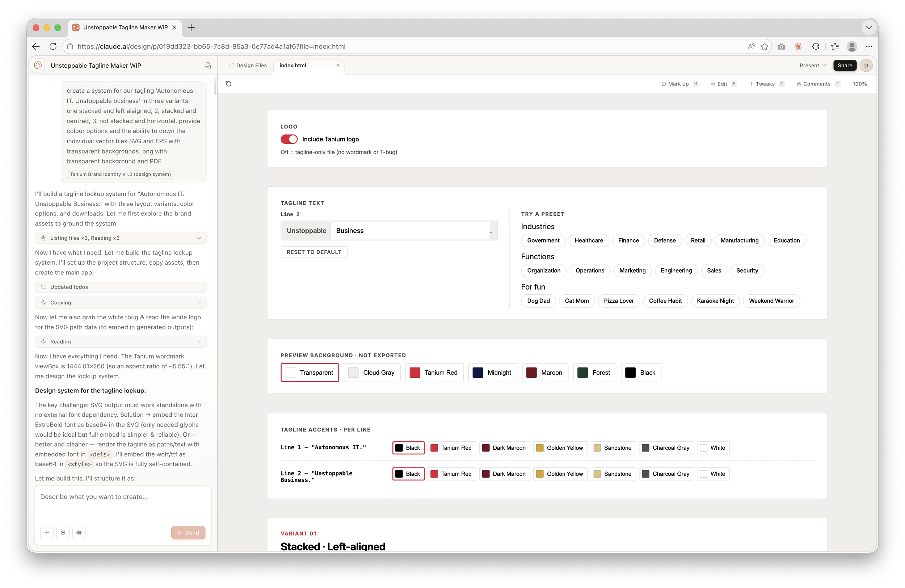The width and height of the screenshot is (905, 588).
Task: Click the screenshot camera icon in toolbar
Action: pyautogui.click(x=782, y=46)
